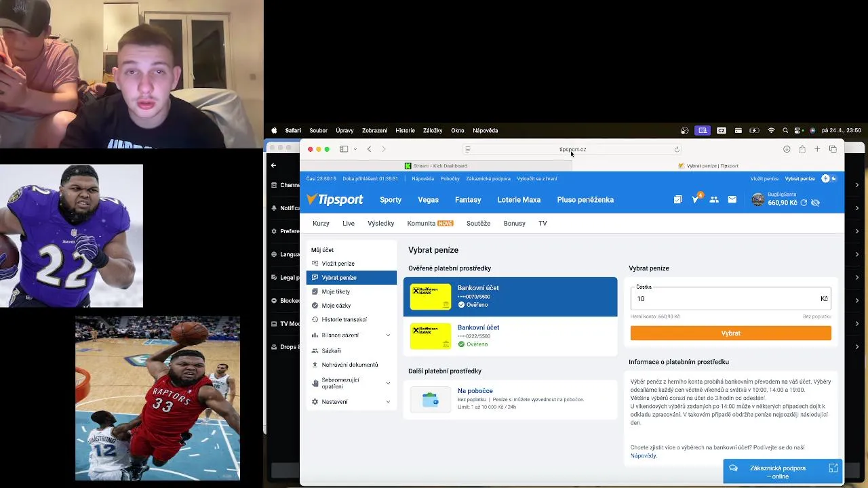Image resolution: width=868 pixels, height=488 pixels.
Task: Show Safari downloads
Action: coord(787,149)
